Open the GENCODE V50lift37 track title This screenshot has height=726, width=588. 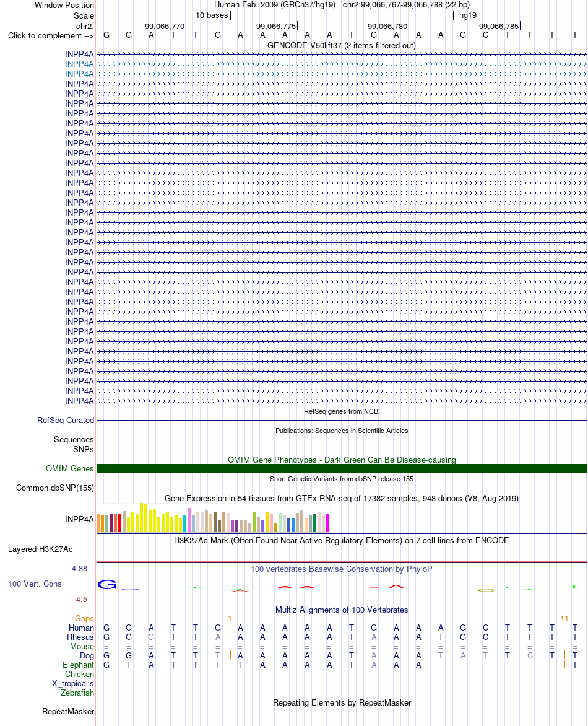point(342,45)
